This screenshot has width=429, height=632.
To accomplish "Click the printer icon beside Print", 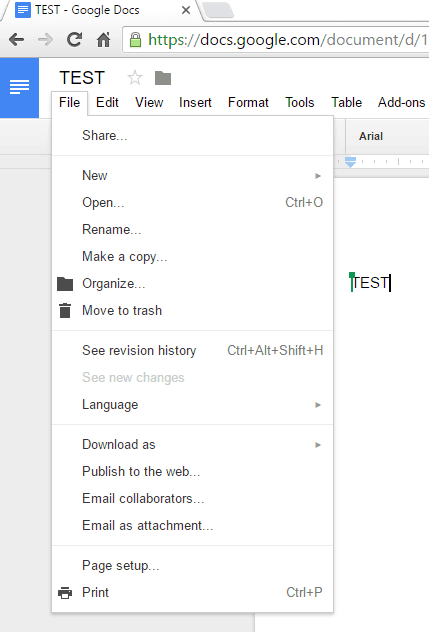I will click(65, 593).
